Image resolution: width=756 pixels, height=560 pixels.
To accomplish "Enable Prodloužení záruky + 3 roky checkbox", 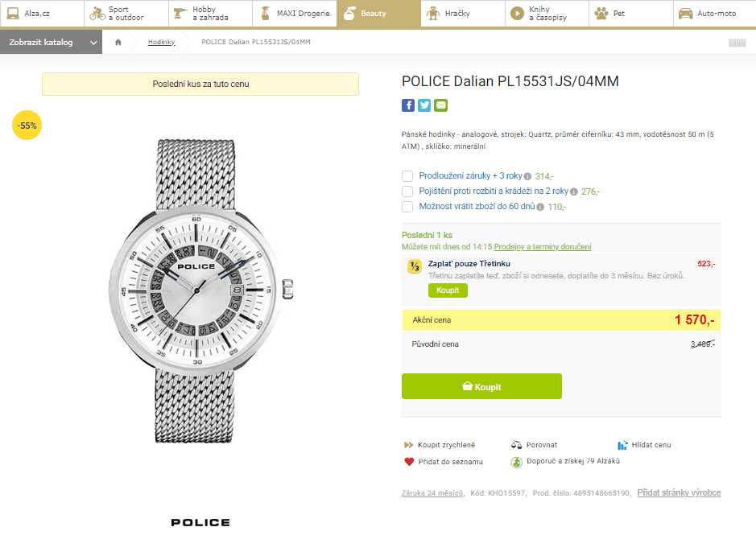I will point(407,176).
